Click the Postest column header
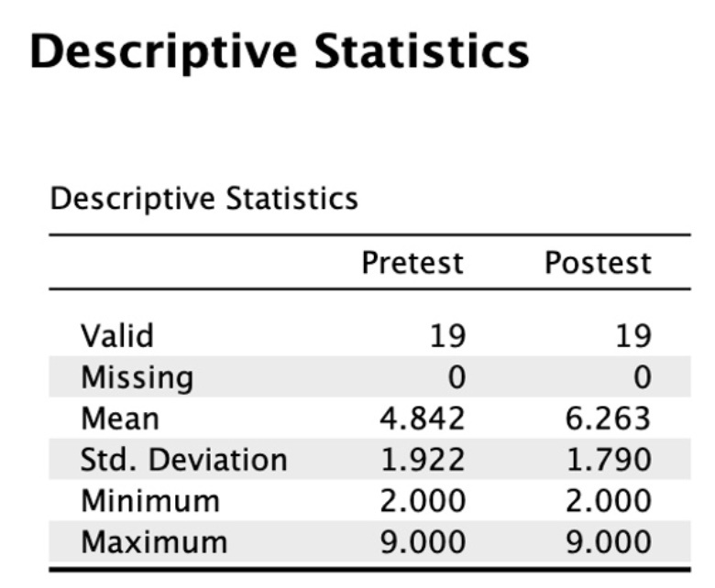Image resolution: width=715 pixels, height=588 pixels. pos(598,264)
